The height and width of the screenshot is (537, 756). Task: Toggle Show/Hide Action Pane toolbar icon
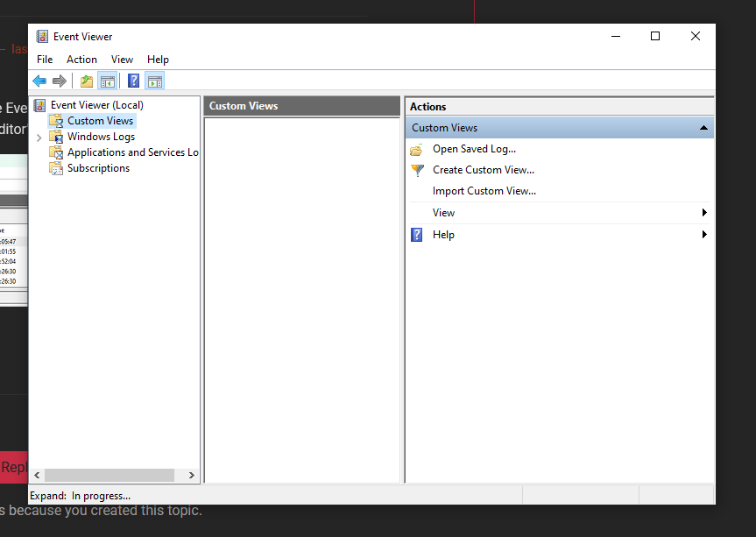click(155, 81)
